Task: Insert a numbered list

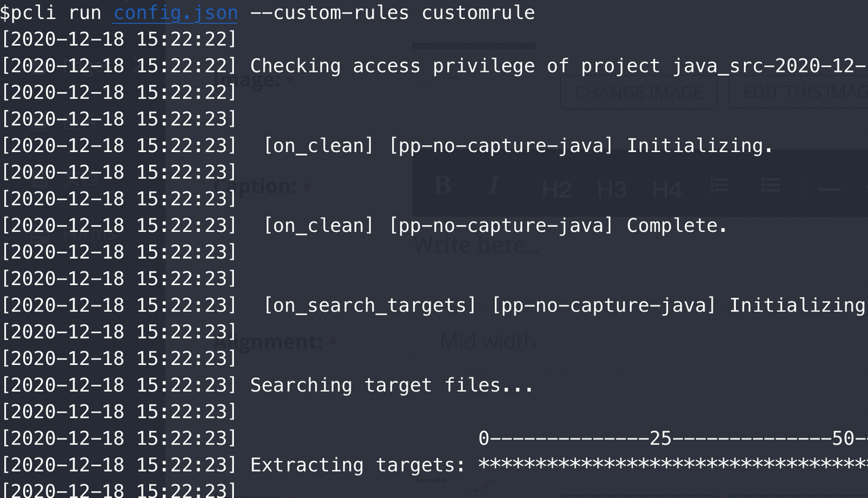Action: (x=719, y=185)
